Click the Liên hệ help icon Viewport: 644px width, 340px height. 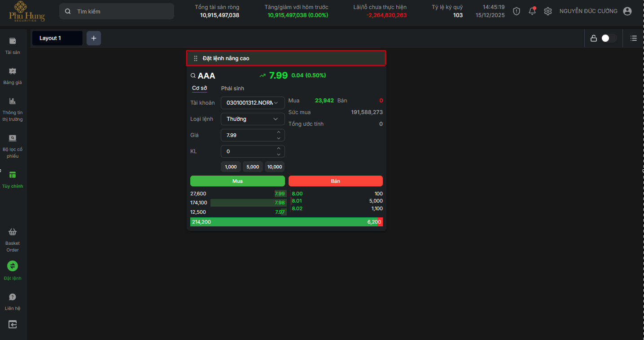pyautogui.click(x=13, y=297)
